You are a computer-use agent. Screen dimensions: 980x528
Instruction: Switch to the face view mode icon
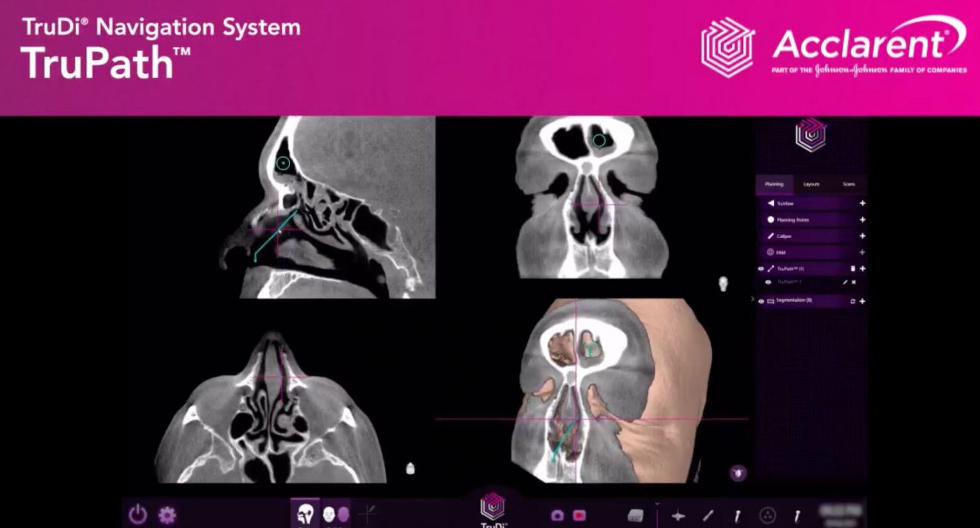coord(335,514)
